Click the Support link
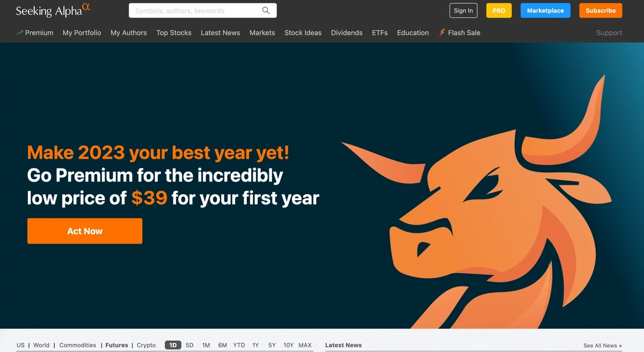The height and width of the screenshot is (352, 644). tap(610, 33)
